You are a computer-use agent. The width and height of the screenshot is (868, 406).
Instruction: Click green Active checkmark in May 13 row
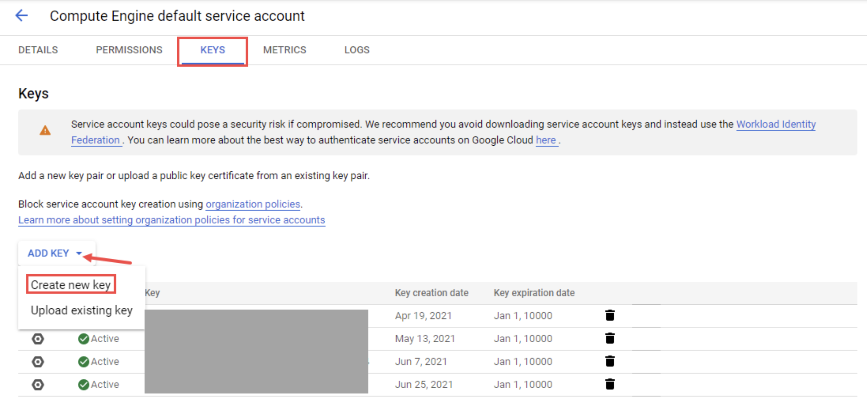[83, 339]
